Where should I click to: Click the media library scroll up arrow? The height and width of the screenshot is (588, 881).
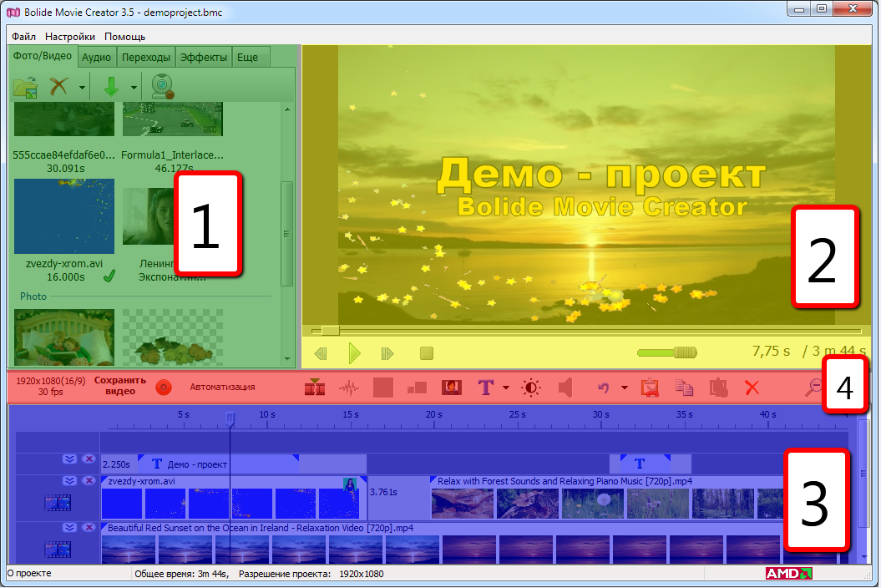(x=287, y=109)
